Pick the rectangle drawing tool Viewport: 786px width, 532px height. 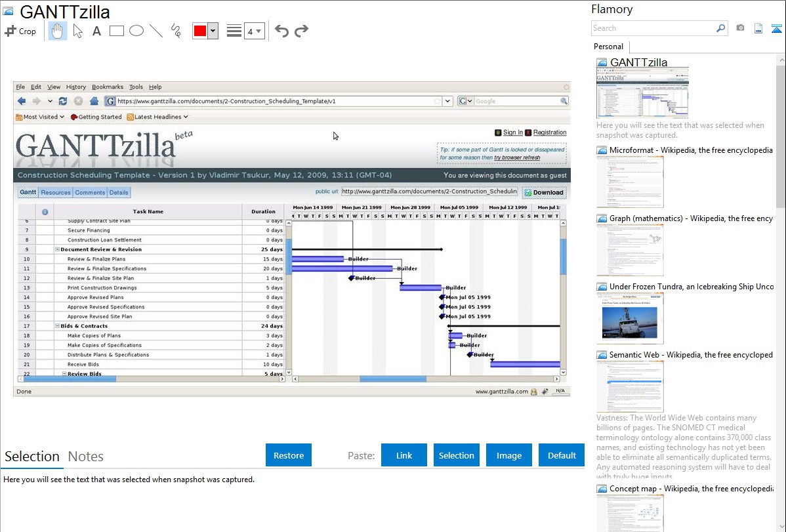116,31
